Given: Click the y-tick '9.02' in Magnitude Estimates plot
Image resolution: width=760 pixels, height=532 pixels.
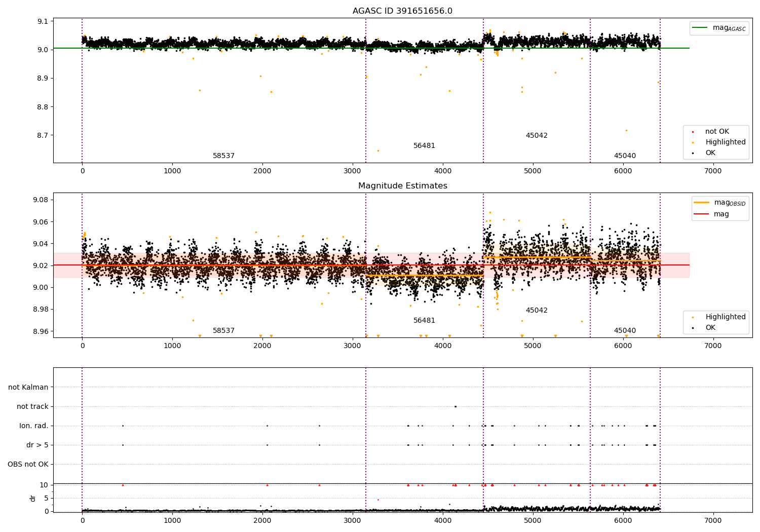Looking at the screenshot, I should (x=41, y=265).
